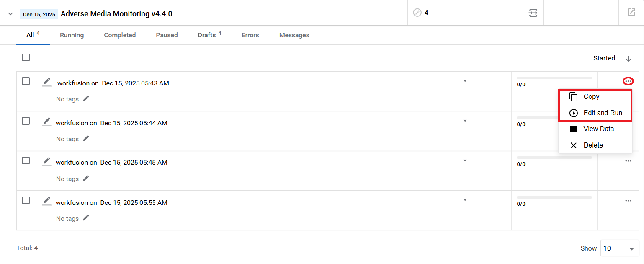Image resolution: width=644 pixels, height=264 pixels.
Task: Select Delete in the context menu
Action: (x=595, y=145)
